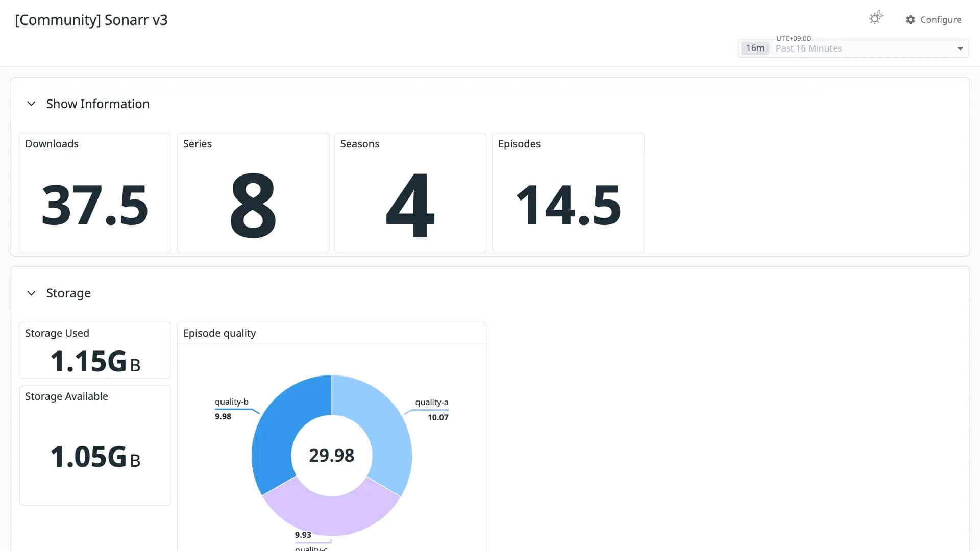Select the Series widget title
Viewport: 980px width, 551px height.
coord(197,144)
